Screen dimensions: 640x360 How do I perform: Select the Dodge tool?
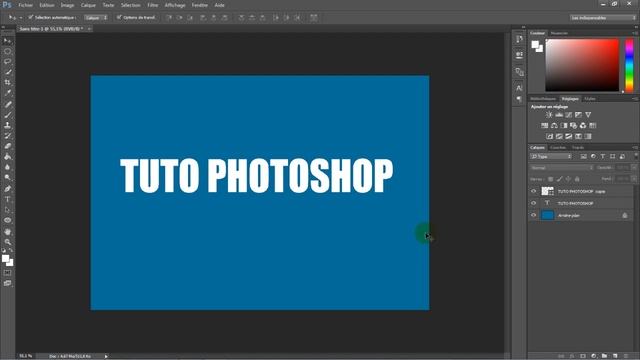click(7, 178)
